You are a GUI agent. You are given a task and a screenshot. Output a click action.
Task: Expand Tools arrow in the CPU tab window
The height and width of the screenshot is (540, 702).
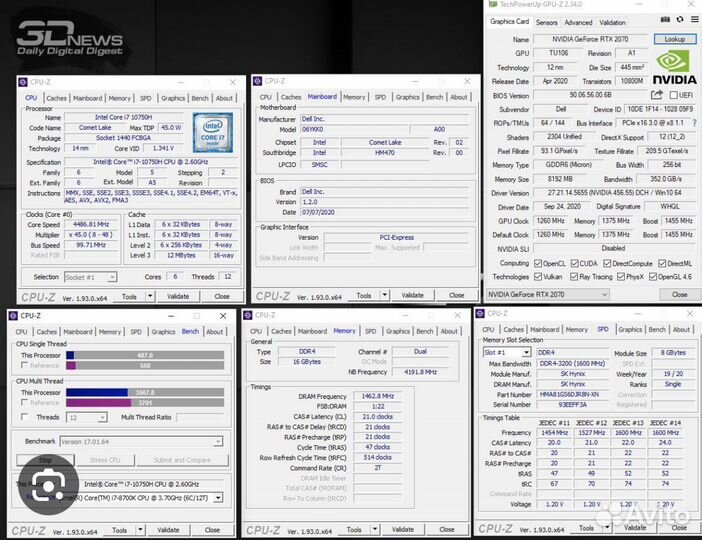150,296
